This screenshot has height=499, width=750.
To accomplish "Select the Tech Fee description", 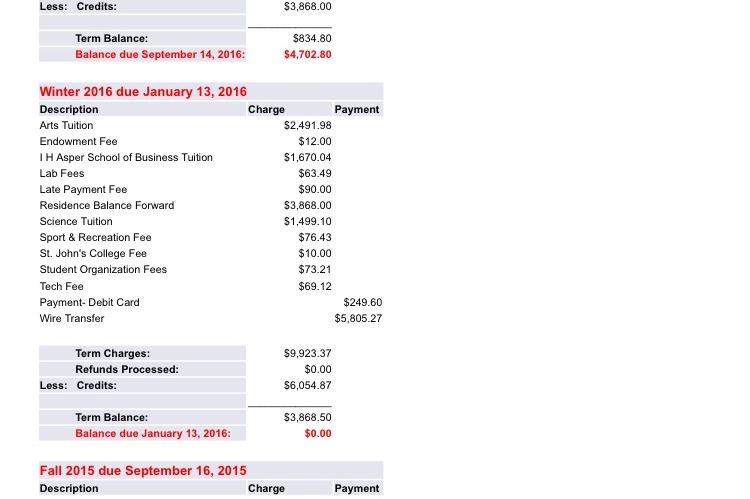I will point(61,286).
